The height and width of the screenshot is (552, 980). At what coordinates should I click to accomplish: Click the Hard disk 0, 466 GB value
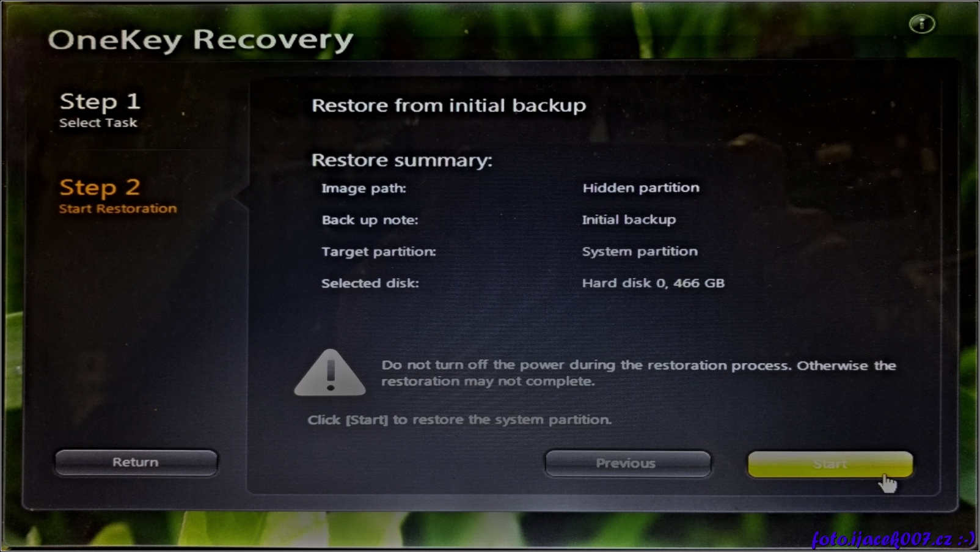[x=653, y=283]
